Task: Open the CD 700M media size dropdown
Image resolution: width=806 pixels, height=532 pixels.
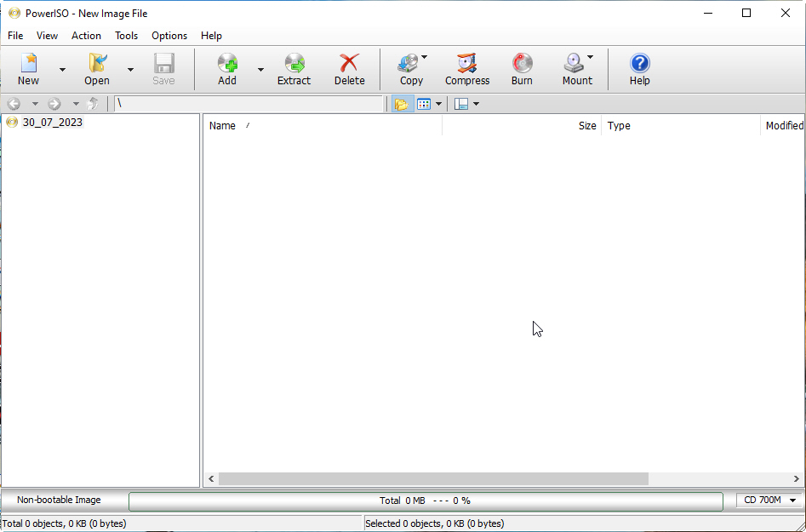Action: click(769, 501)
